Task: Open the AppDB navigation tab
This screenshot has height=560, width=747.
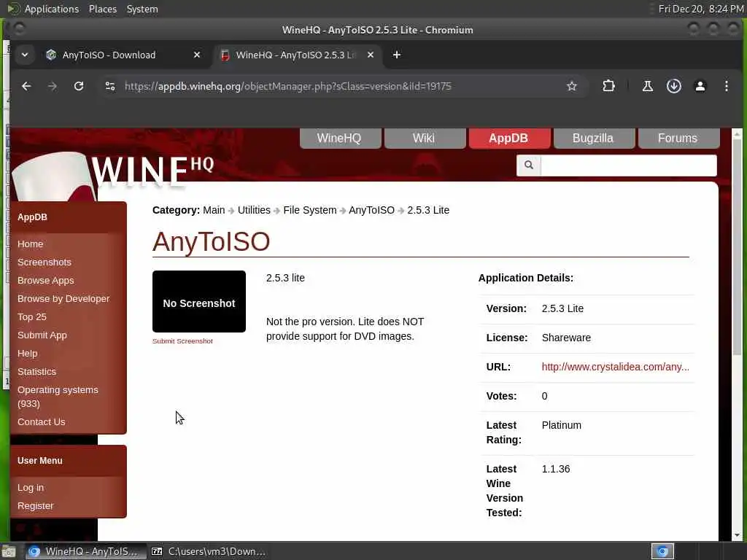Action: pyautogui.click(x=508, y=138)
